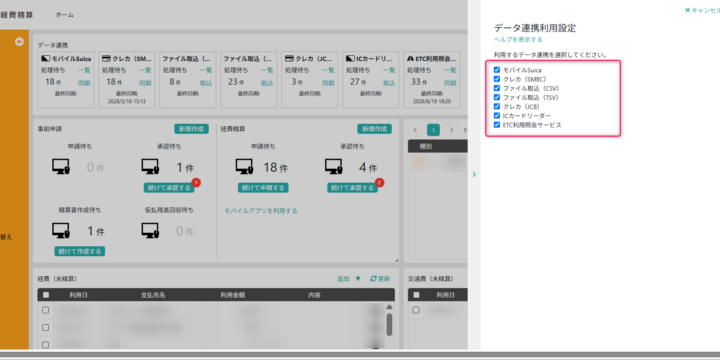Image resolution: width=720 pixels, height=360 pixels.
Task: Go to previous page with left chevron
Action: click(415, 130)
